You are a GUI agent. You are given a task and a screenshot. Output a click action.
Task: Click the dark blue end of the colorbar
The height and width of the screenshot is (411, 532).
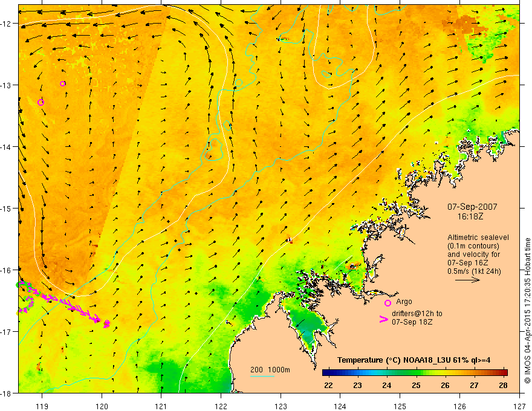[x=326, y=373]
